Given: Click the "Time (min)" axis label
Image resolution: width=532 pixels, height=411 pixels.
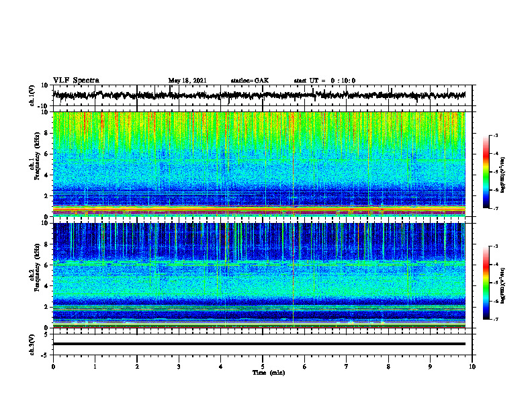Looking at the screenshot, I should pos(269,373).
